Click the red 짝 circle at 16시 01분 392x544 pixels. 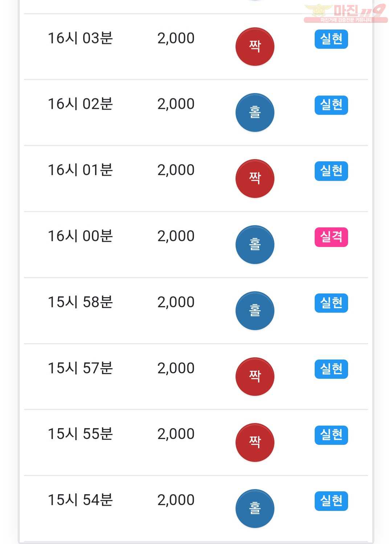[x=255, y=179]
